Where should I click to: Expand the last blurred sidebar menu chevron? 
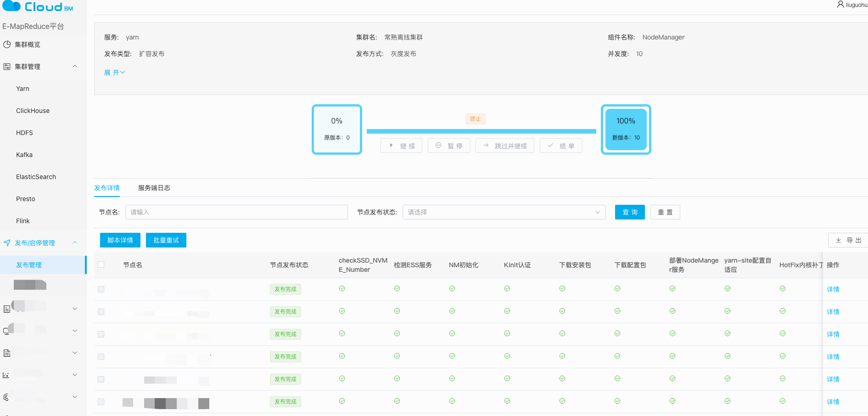pyautogui.click(x=75, y=397)
